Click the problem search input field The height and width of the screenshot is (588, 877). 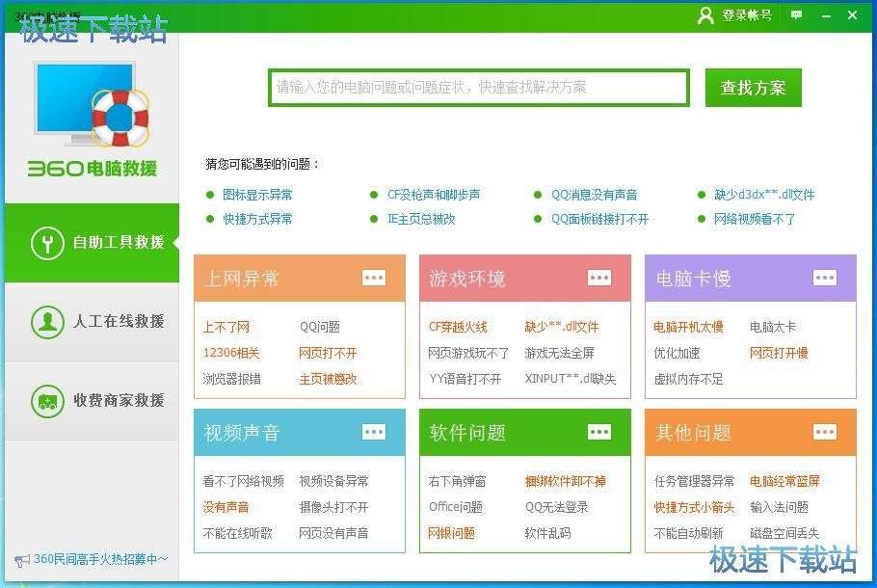479,88
